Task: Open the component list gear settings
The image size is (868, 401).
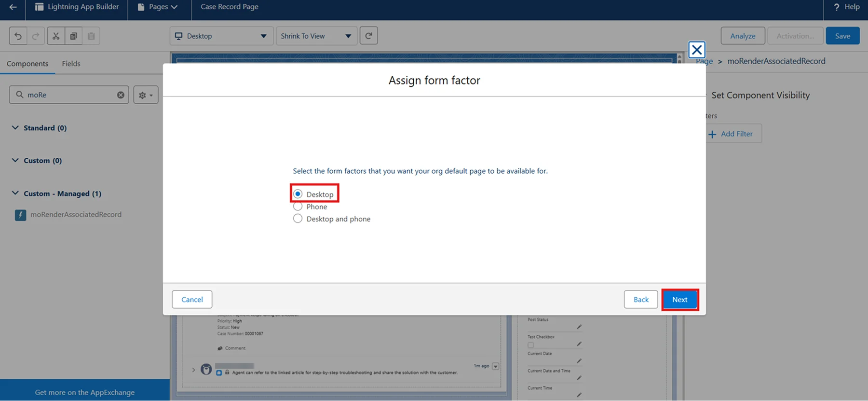Action: [146, 95]
